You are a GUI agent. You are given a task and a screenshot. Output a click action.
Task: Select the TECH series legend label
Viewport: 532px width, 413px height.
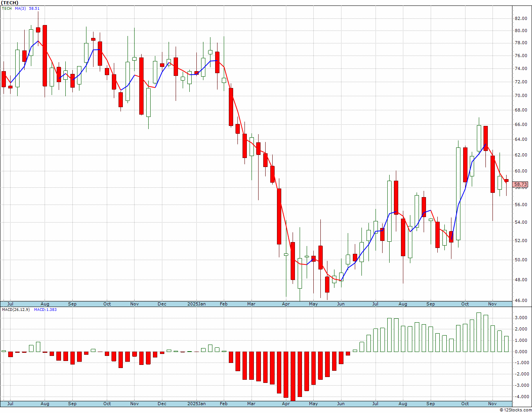7,8
